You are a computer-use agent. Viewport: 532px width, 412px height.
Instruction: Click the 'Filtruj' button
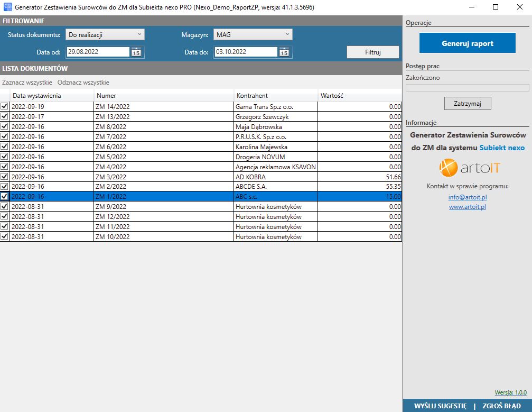(x=373, y=52)
